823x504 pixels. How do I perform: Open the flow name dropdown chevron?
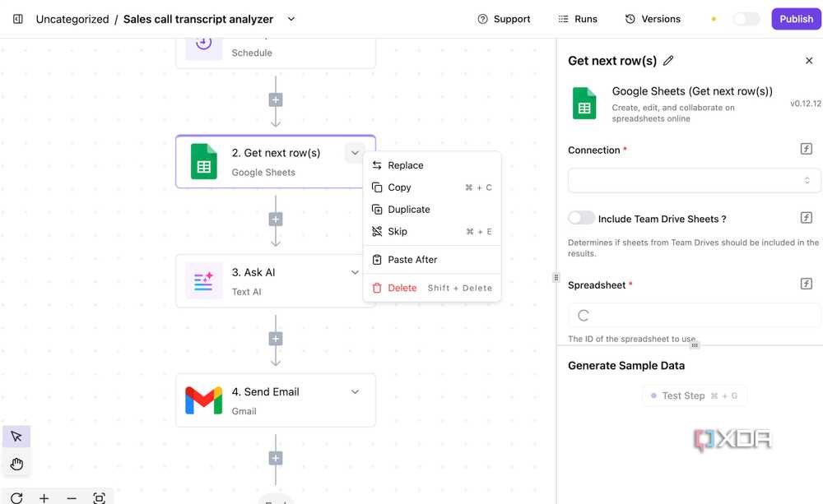[291, 19]
